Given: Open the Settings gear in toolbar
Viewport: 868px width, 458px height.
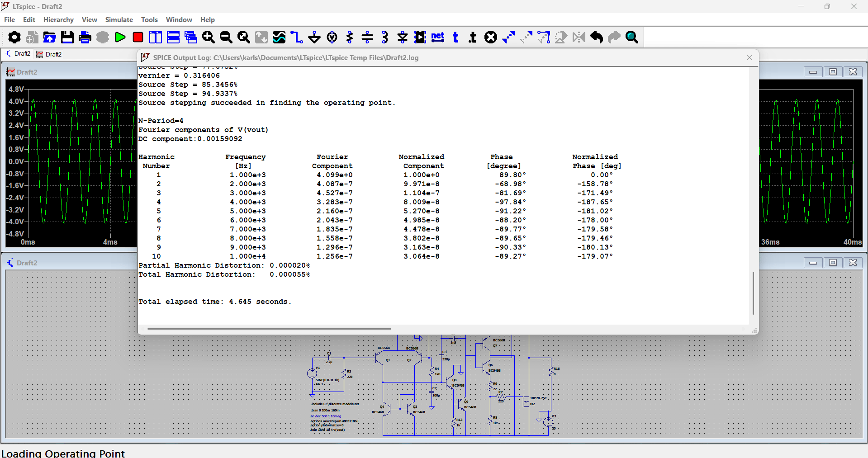Looking at the screenshot, I should [14, 37].
